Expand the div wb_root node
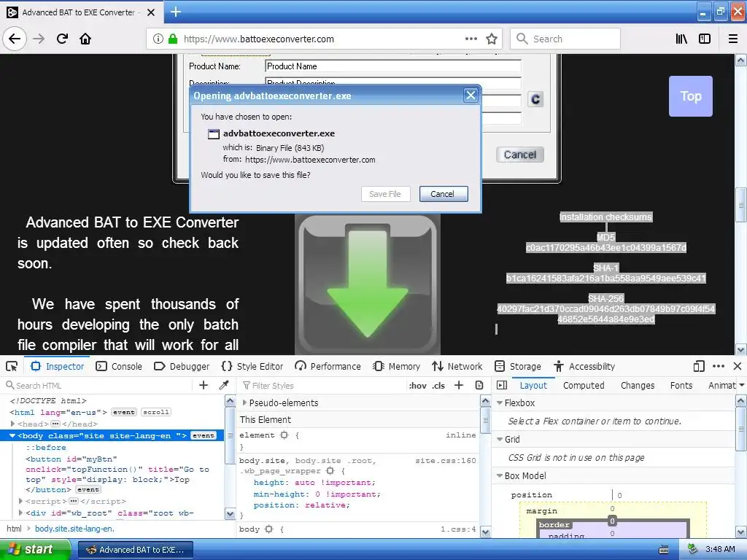 tap(20, 513)
